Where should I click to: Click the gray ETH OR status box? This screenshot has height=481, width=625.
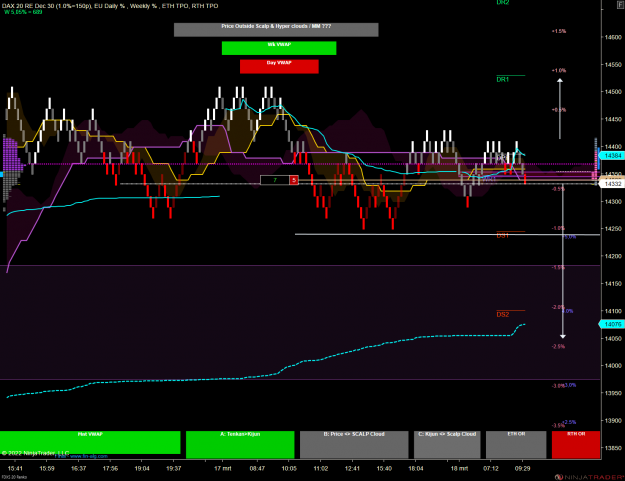pyautogui.click(x=516, y=444)
